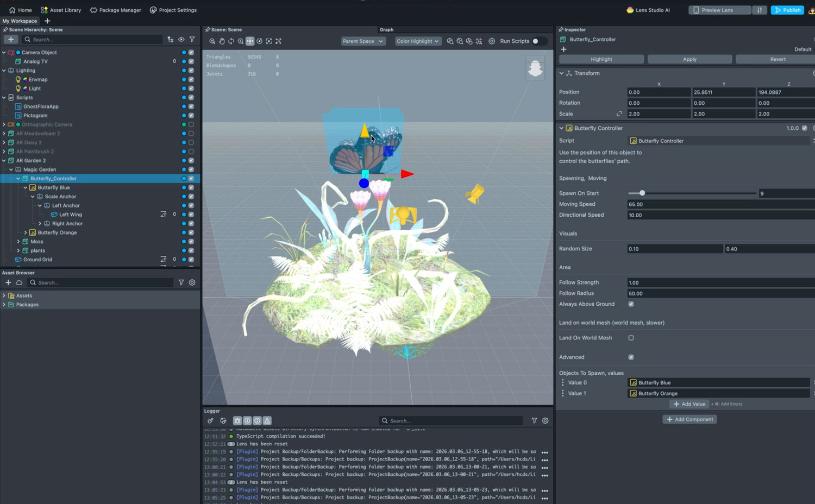Enable Land On World Mesh checkbox
The height and width of the screenshot is (504, 815).
(631, 337)
